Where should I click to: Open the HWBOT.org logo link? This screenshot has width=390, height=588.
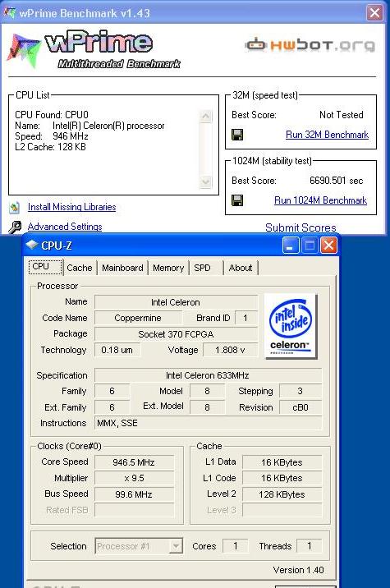point(310,45)
